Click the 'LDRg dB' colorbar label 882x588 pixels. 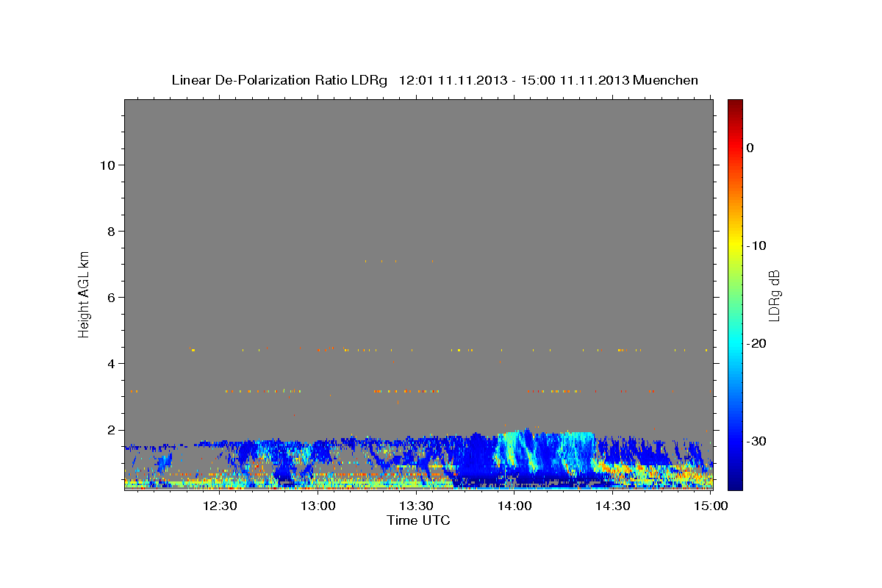[774, 295]
